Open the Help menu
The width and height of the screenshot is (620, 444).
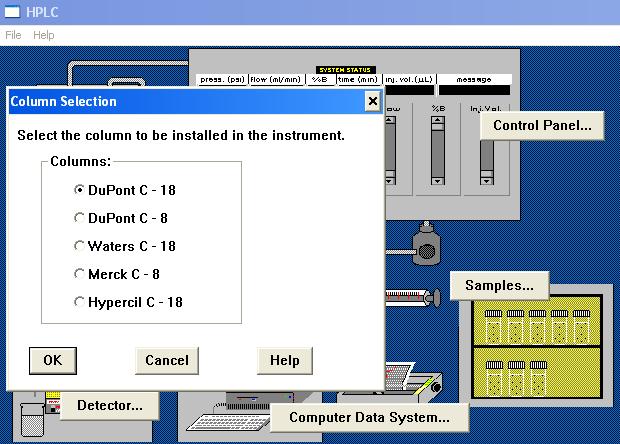[x=43, y=35]
